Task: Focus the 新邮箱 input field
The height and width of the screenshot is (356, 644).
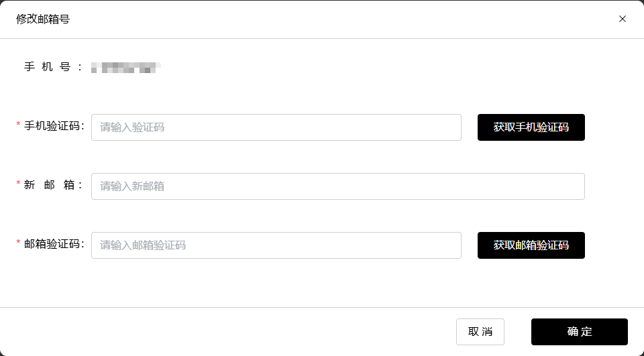Action: tap(337, 186)
